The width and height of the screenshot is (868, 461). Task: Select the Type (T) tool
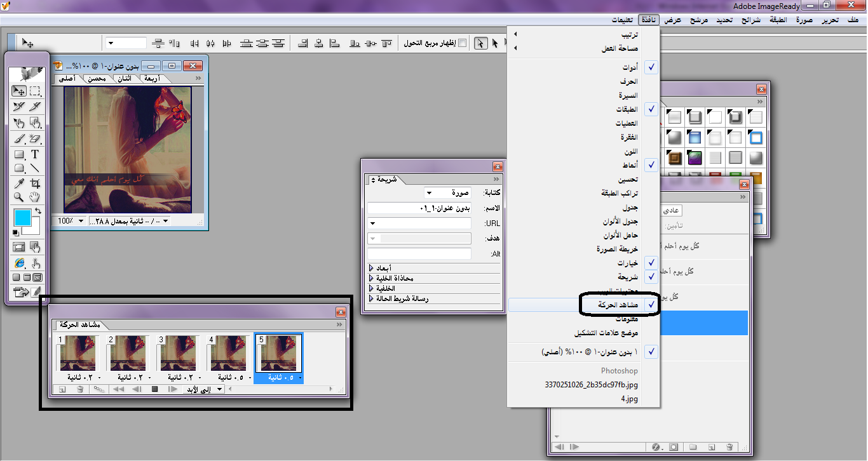point(35,154)
